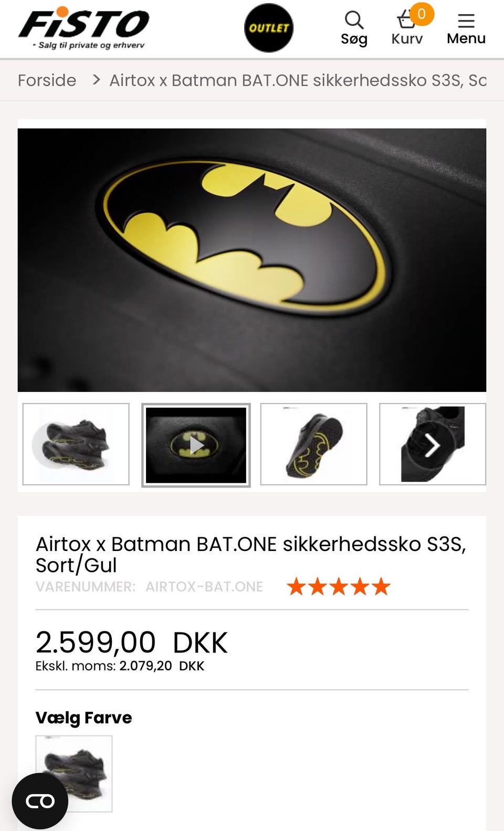Select the shoe sole thumbnail
Screen dimensions: 504x831
[314, 444]
